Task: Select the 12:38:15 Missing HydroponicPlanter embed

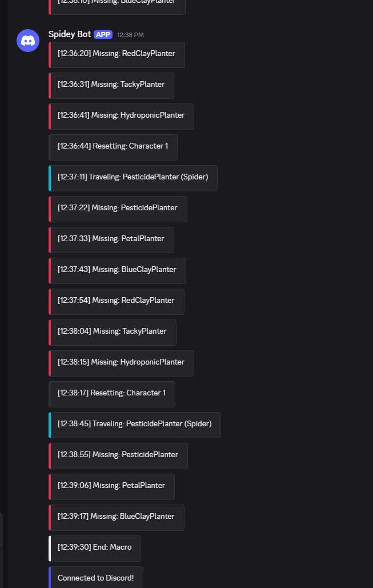Action: [121, 362]
